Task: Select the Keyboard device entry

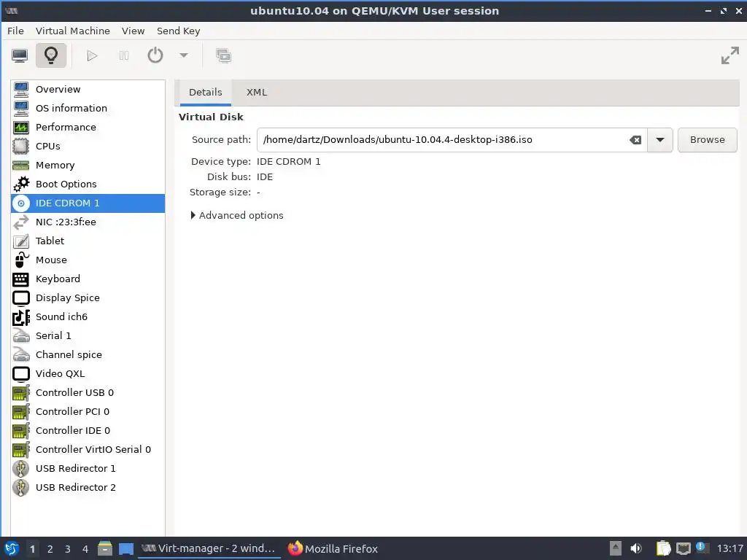Action: pos(88,279)
